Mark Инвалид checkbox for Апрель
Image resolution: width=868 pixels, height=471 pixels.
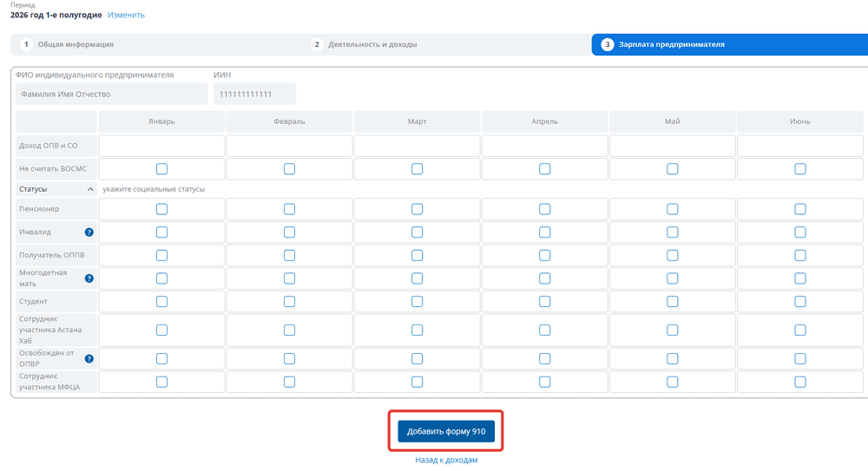click(x=545, y=232)
